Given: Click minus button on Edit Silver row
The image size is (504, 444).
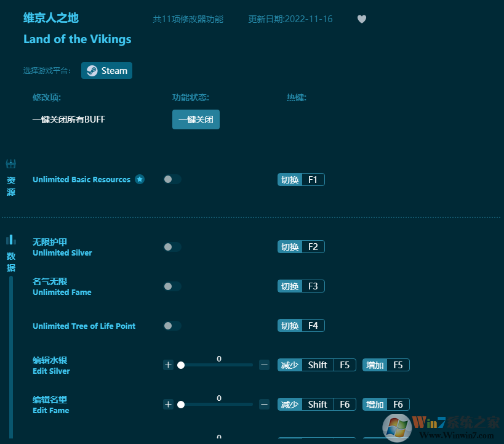Looking at the screenshot, I should [264, 365].
